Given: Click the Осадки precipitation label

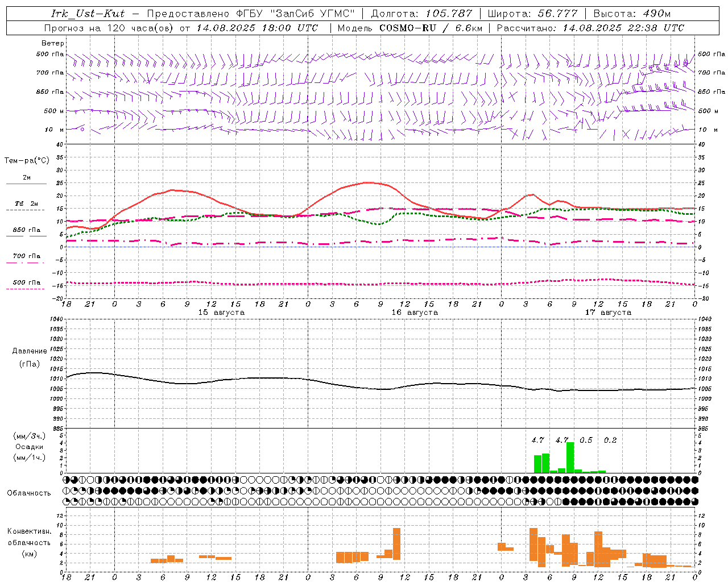Looking at the screenshot, I should (30, 447).
